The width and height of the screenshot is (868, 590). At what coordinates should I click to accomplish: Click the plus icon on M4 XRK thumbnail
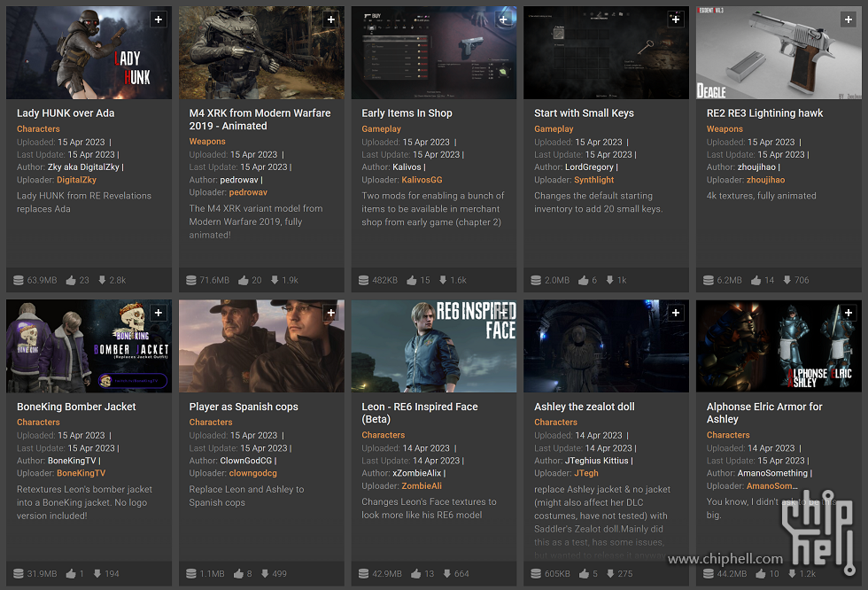[x=331, y=19]
